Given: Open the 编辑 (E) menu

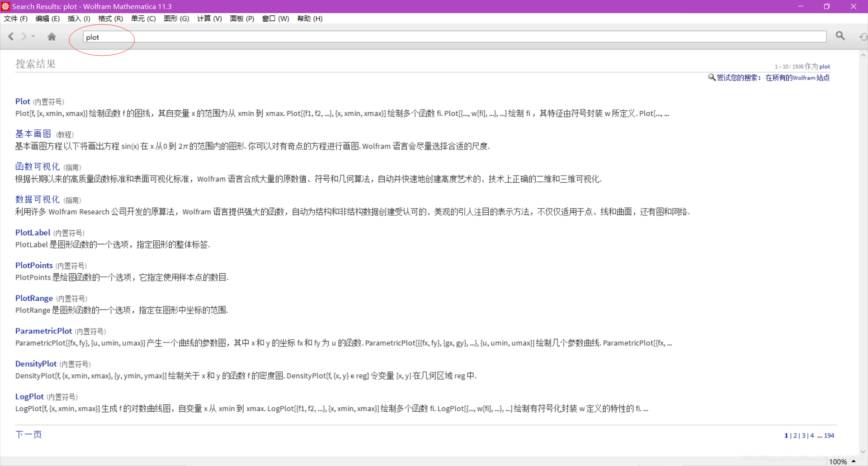Looking at the screenshot, I should [x=47, y=19].
